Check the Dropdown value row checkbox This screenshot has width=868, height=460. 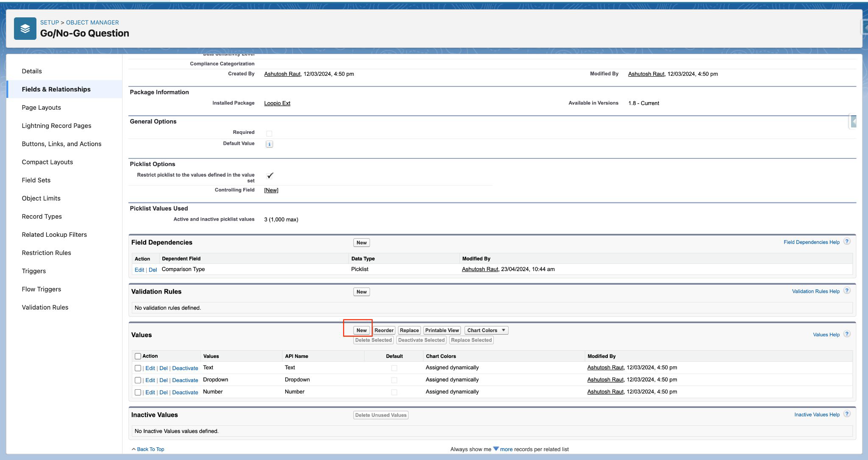(x=138, y=380)
